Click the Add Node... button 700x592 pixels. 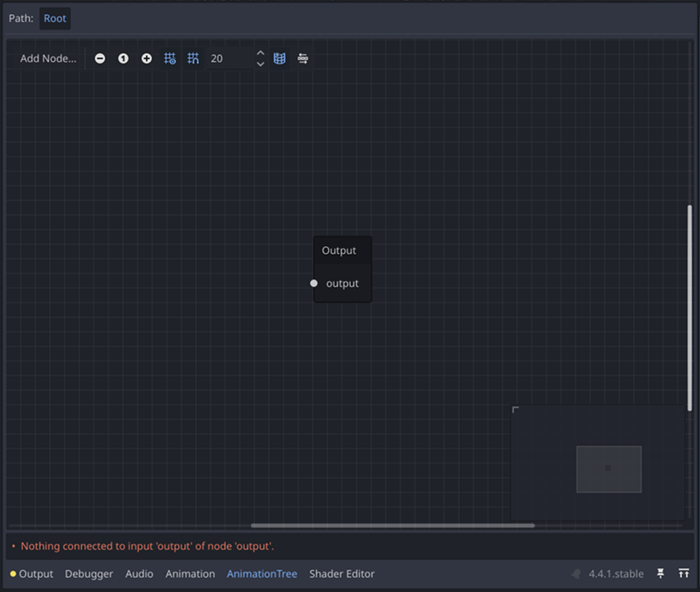48,58
